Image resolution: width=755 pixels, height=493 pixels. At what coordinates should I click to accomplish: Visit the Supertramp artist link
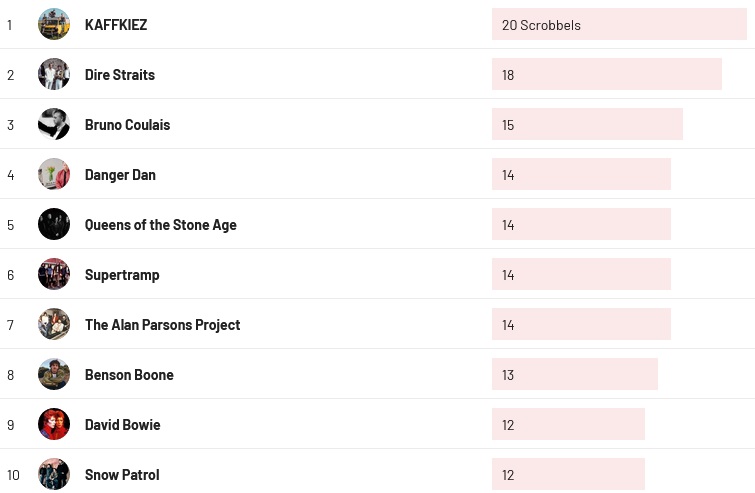(x=122, y=275)
